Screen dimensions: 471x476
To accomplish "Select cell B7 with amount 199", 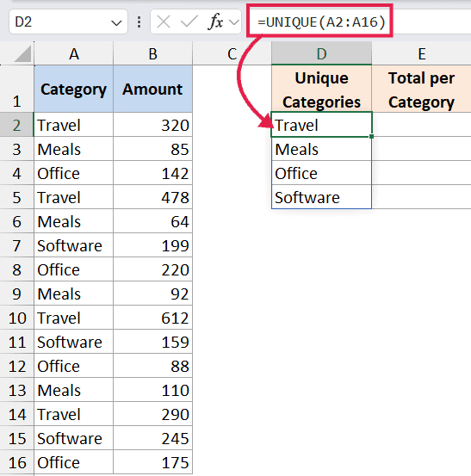I will point(152,245).
